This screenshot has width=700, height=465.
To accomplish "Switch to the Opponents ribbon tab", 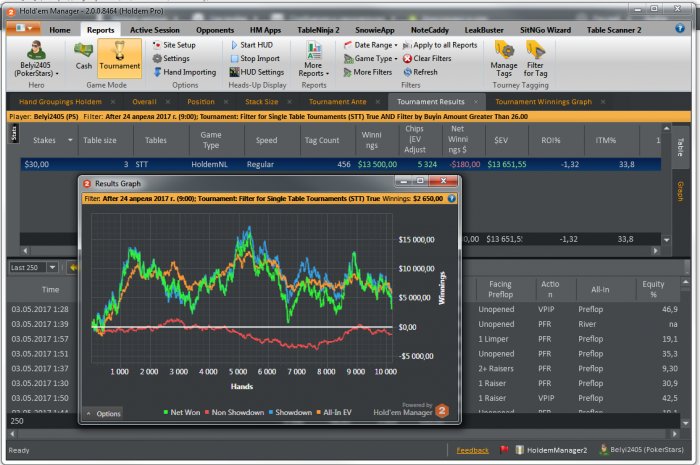I will pyautogui.click(x=214, y=30).
